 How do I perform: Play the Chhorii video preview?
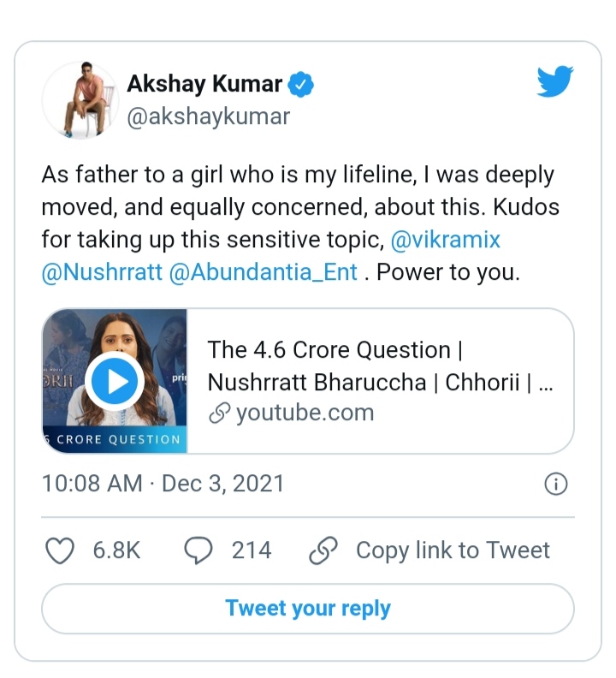[x=115, y=382]
